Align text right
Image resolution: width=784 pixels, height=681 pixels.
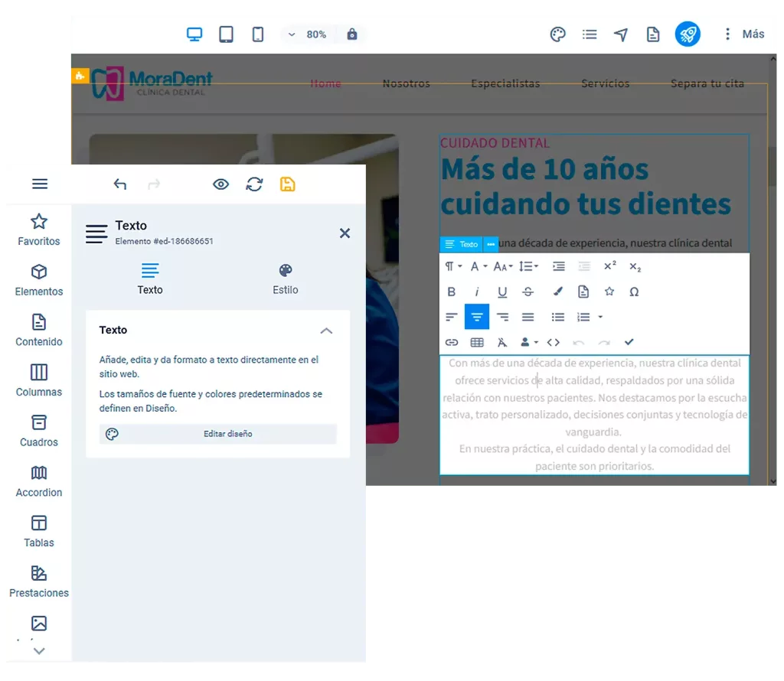point(502,317)
